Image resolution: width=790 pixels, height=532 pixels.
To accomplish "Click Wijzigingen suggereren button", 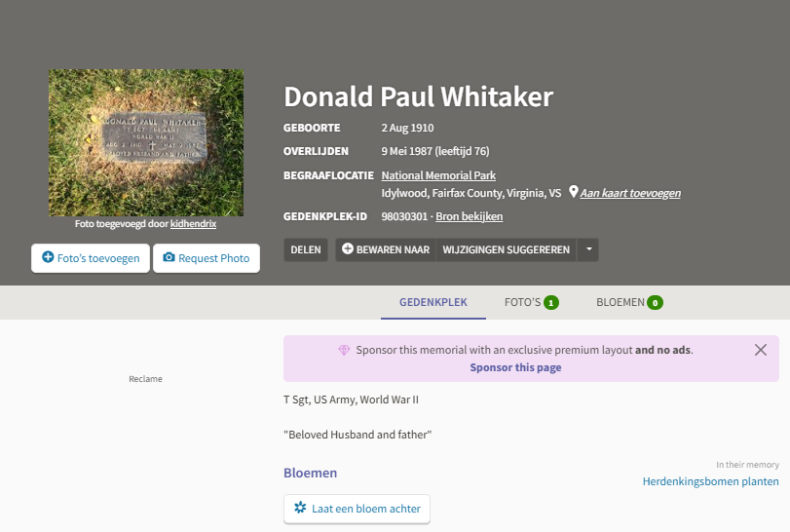I will pos(506,249).
